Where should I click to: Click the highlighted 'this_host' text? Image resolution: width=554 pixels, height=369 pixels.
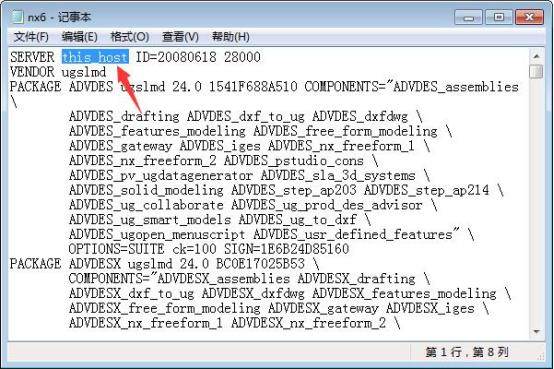95,57
